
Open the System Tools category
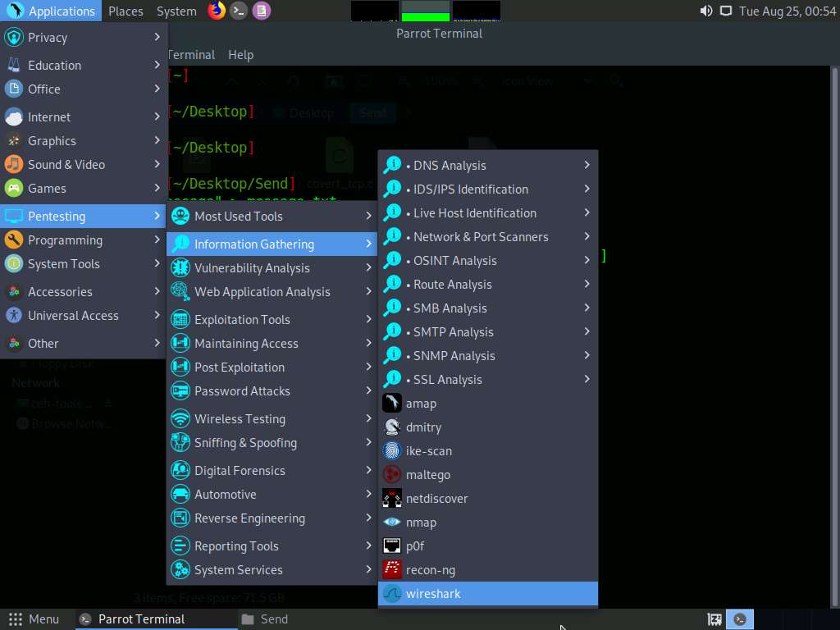[83, 263]
